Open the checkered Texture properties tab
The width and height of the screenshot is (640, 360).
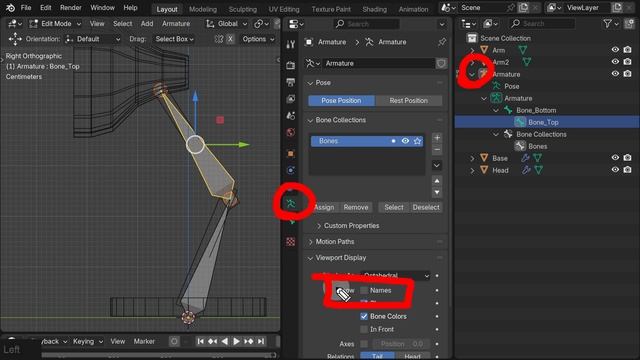point(291,242)
